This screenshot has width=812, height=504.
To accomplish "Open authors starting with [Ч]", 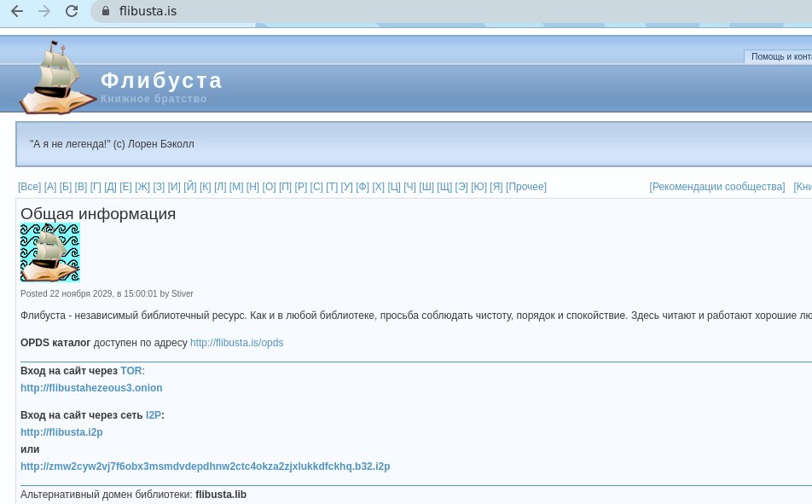I will tap(409, 187).
